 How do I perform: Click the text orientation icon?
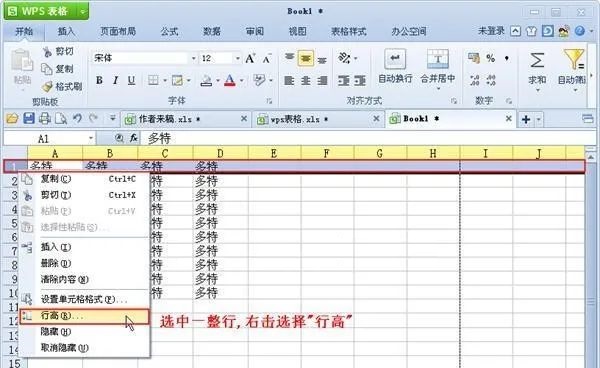(x=344, y=58)
